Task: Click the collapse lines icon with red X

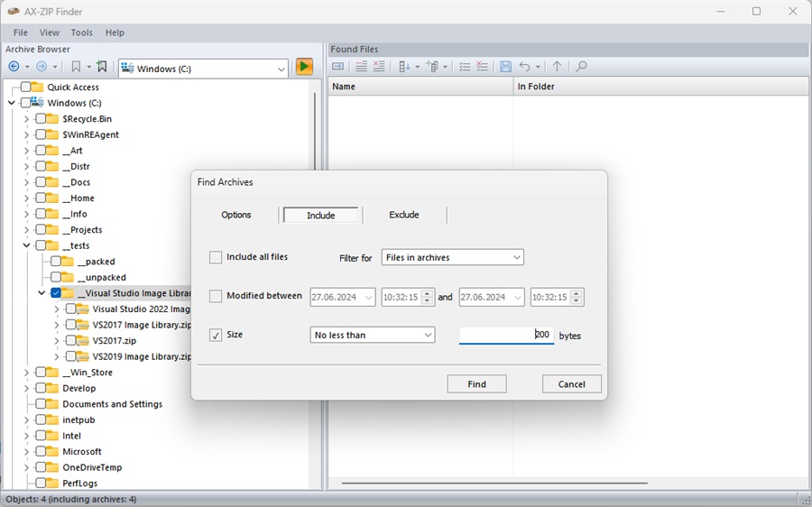Action: pyautogui.click(x=379, y=66)
